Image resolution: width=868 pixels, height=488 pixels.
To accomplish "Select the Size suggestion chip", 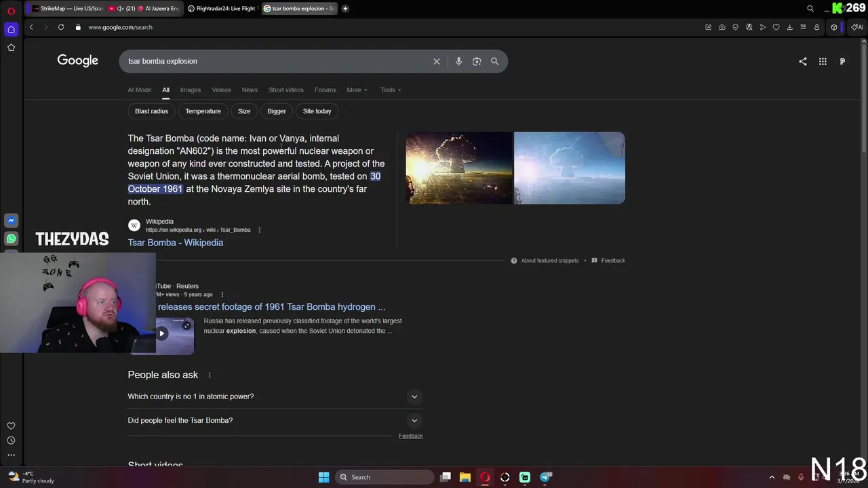I will click(x=244, y=111).
